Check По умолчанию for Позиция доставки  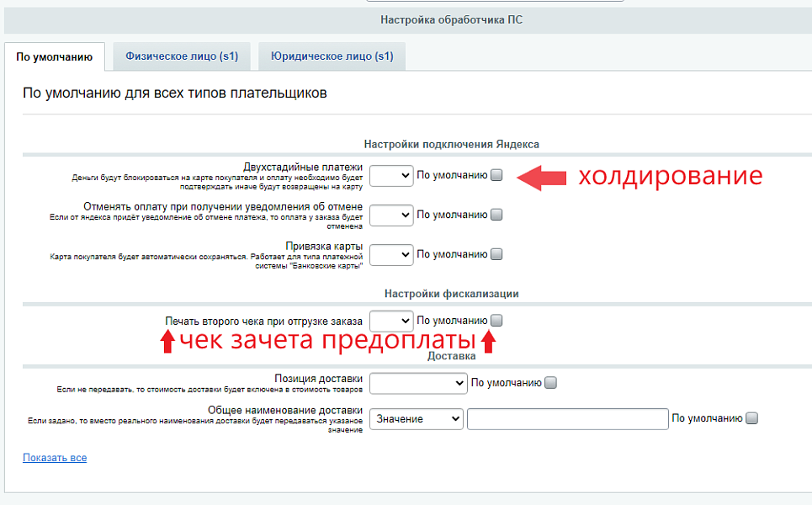549,382
